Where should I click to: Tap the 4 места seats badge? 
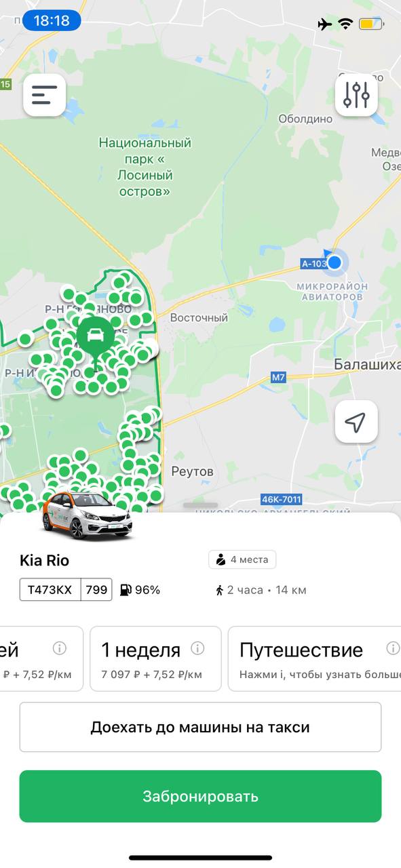(242, 559)
